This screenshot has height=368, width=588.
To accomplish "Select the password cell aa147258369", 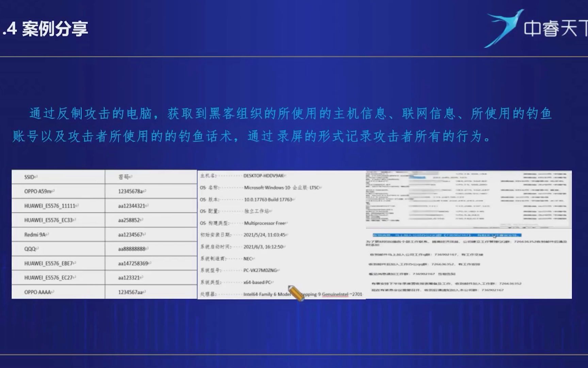I will [151, 263].
